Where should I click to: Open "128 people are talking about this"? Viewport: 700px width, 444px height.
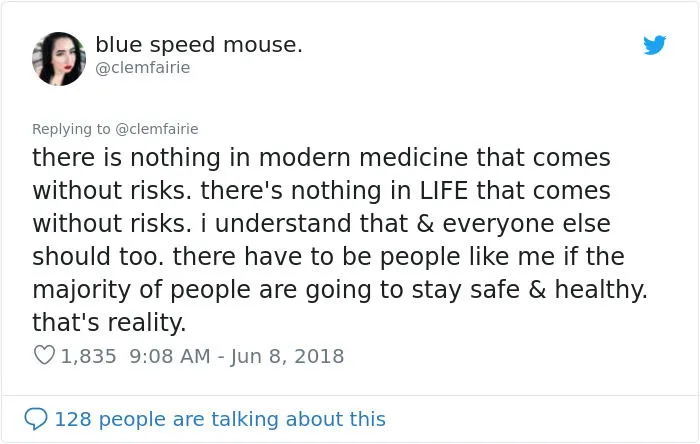pos(220,419)
